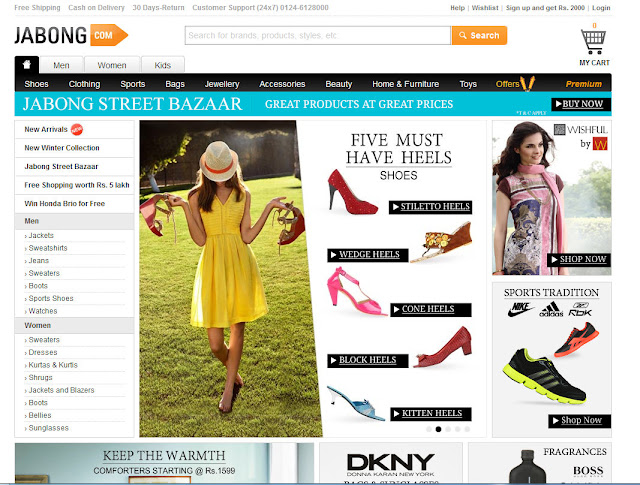Open the Accessories menu
Image resolution: width=640 pixels, height=485 pixels.
tap(282, 84)
